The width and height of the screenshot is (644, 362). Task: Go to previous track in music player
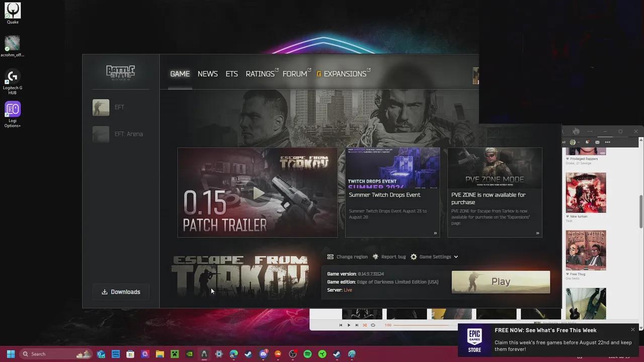tap(341, 325)
